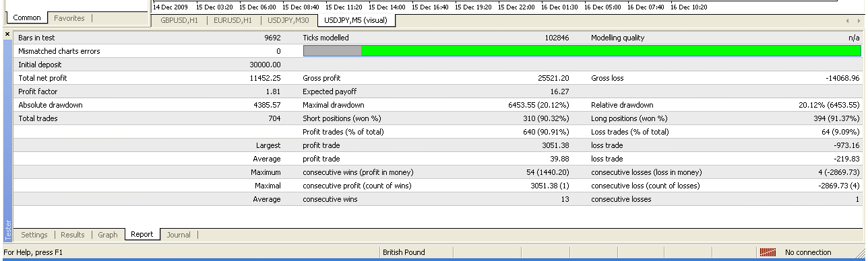Switch to the Common tab
The image size is (868, 261).
[27, 18]
